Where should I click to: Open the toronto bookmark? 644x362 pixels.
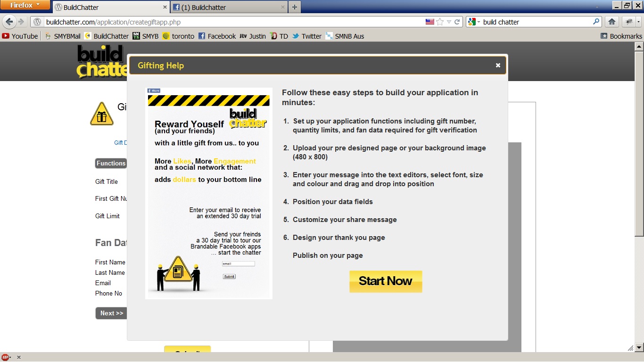(x=178, y=36)
